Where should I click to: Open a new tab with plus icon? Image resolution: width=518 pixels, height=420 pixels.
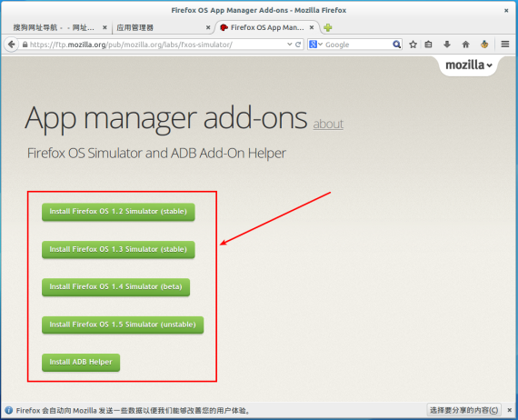328,28
